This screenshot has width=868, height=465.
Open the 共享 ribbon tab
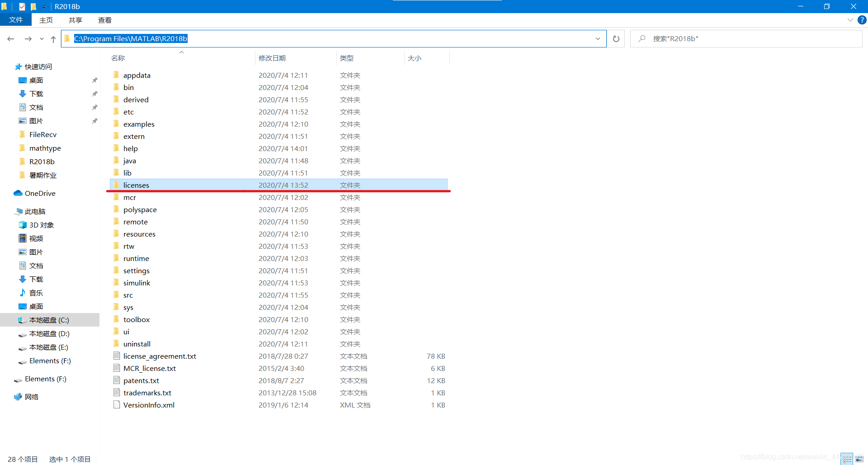coord(75,20)
